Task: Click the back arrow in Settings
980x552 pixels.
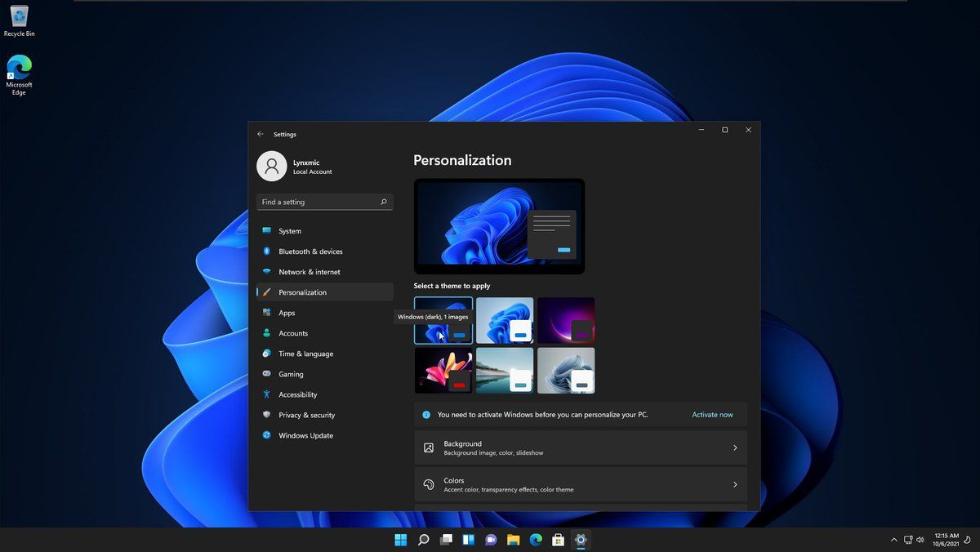Action: click(x=261, y=134)
